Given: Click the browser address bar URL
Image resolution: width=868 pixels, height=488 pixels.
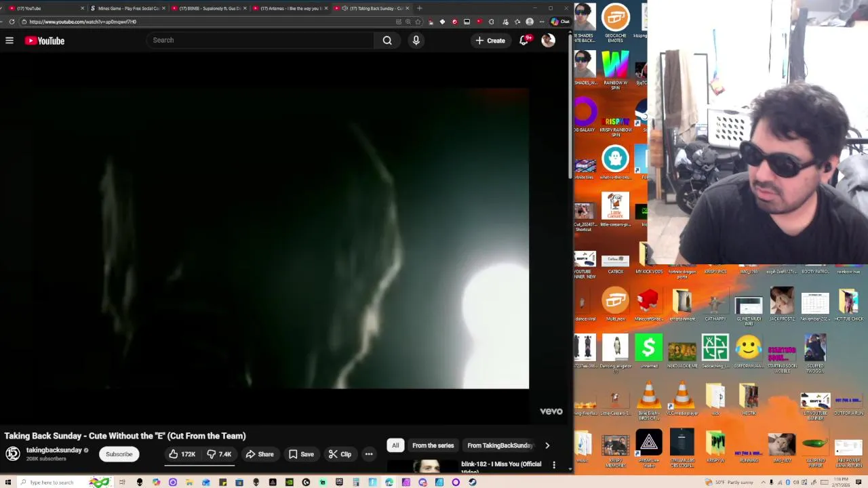Looking at the screenshot, I should coord(82,22).
